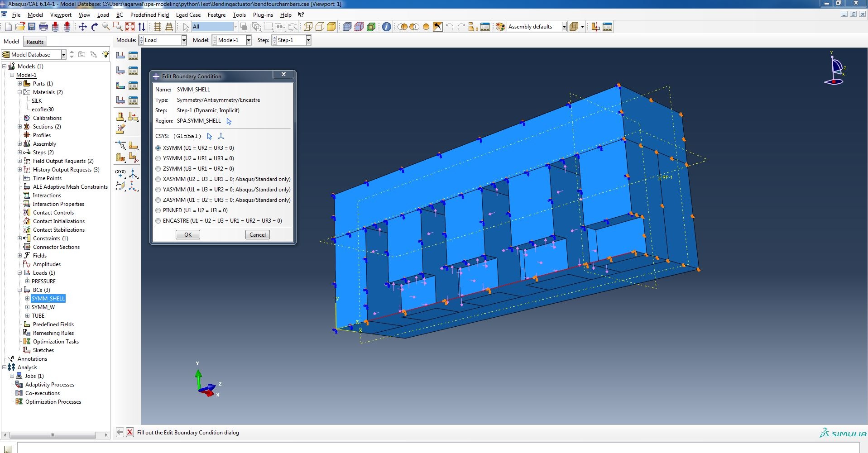Select the Pan View tool
Screen dimensions: 868x453
tap(83, 27)
